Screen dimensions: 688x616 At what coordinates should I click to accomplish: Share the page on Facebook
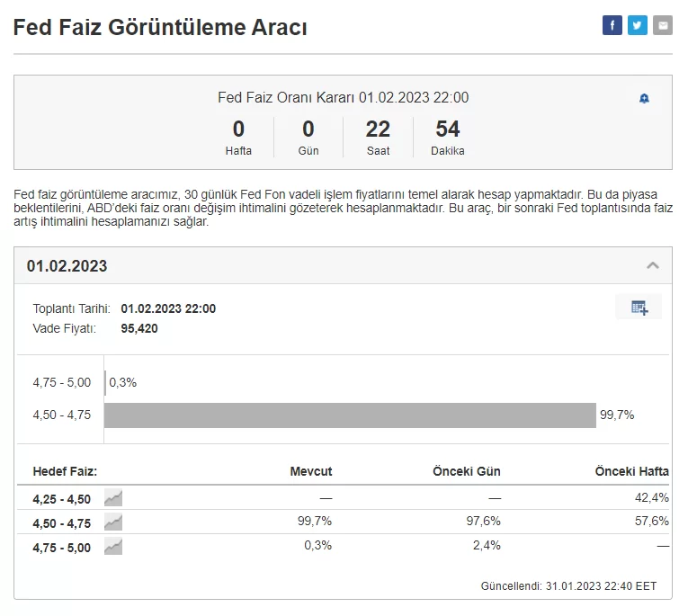(x=612, y=25)
